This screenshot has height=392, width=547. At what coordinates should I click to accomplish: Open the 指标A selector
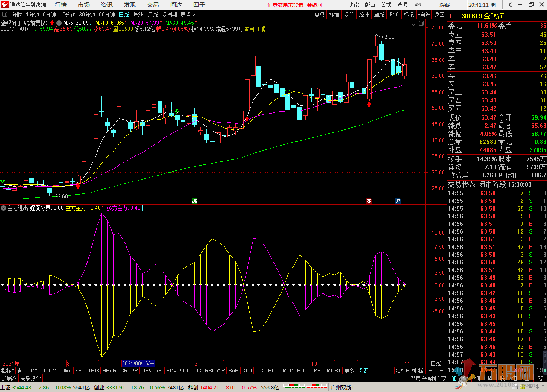pos(8,371)
